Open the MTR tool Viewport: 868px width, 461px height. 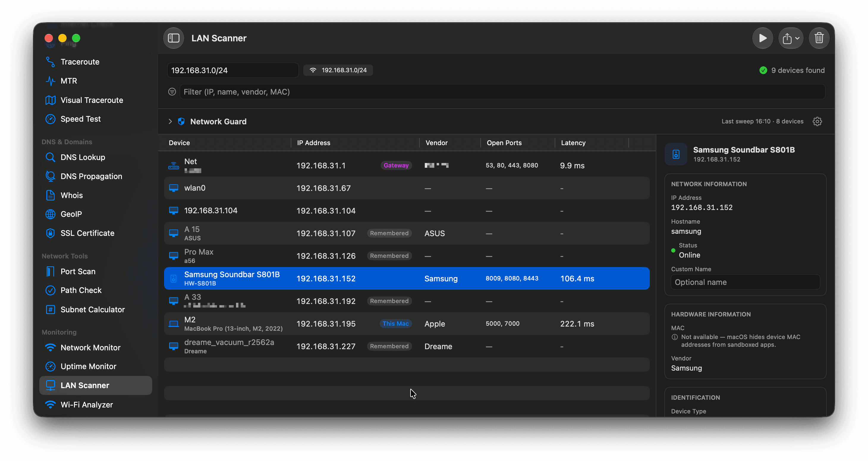(x=69, y=81)
